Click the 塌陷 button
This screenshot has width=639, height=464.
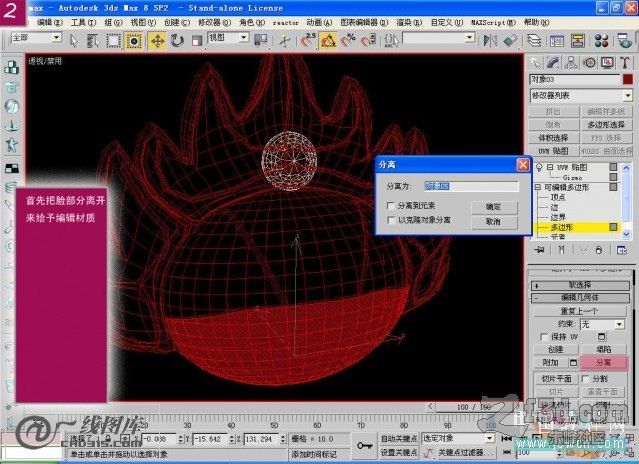[604, 350]
